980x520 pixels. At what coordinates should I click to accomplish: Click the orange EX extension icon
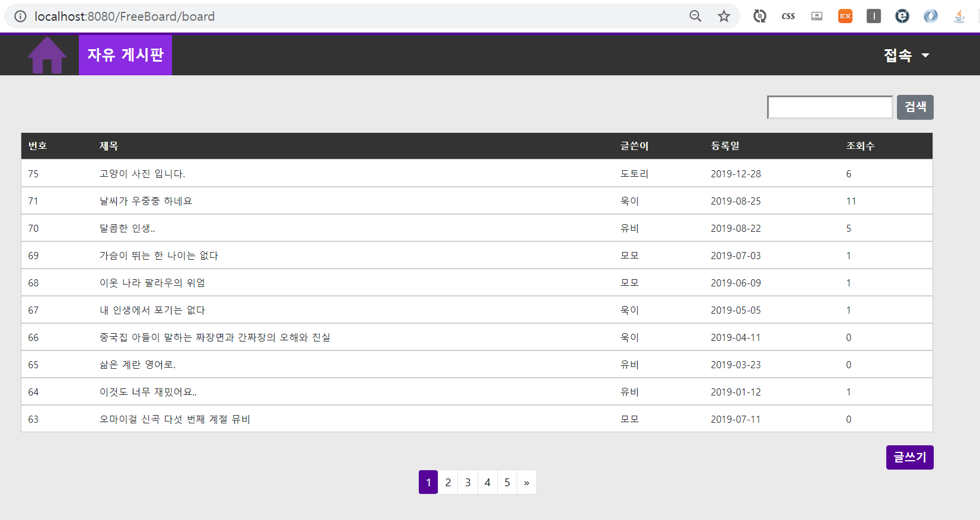tap(845, 16)
